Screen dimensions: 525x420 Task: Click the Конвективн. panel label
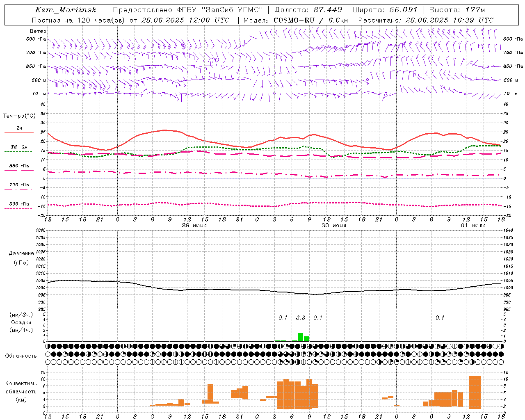[21, 383]
